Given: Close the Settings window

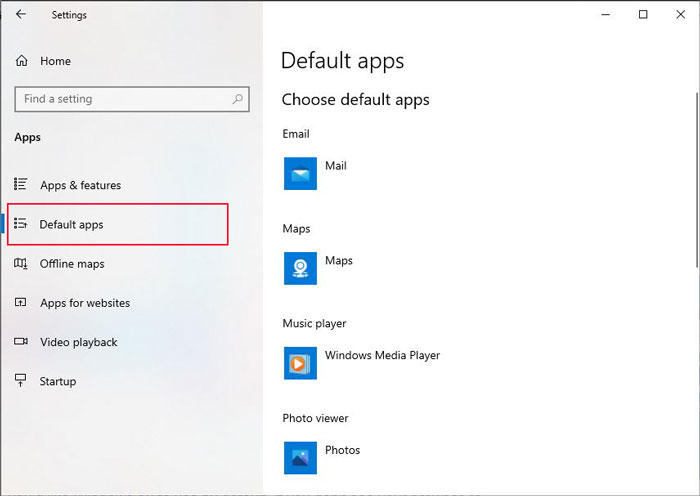Looking at the screenshot, I should click(x=680, y=14).
